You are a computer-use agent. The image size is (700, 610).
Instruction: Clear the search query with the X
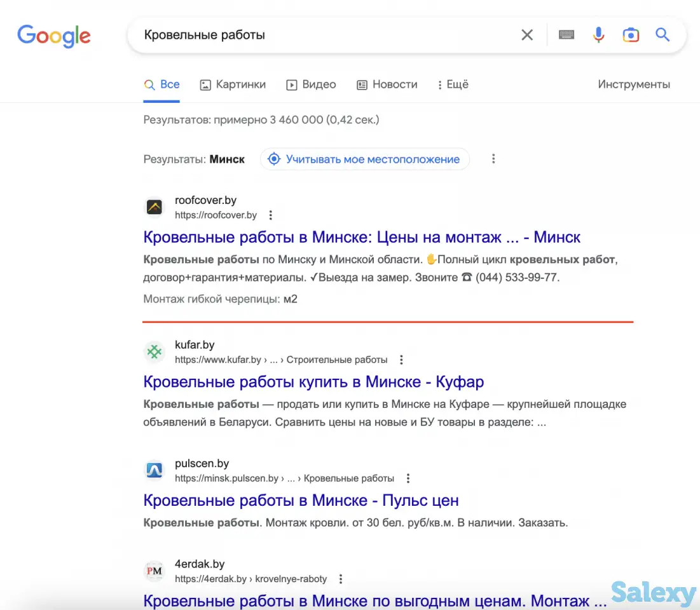[526, 35]
